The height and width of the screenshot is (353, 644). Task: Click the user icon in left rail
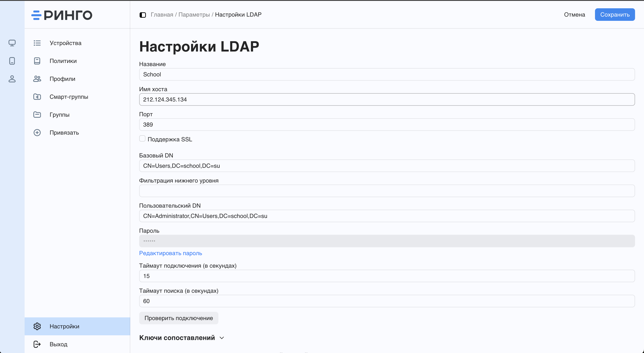[x=12, y=79]
